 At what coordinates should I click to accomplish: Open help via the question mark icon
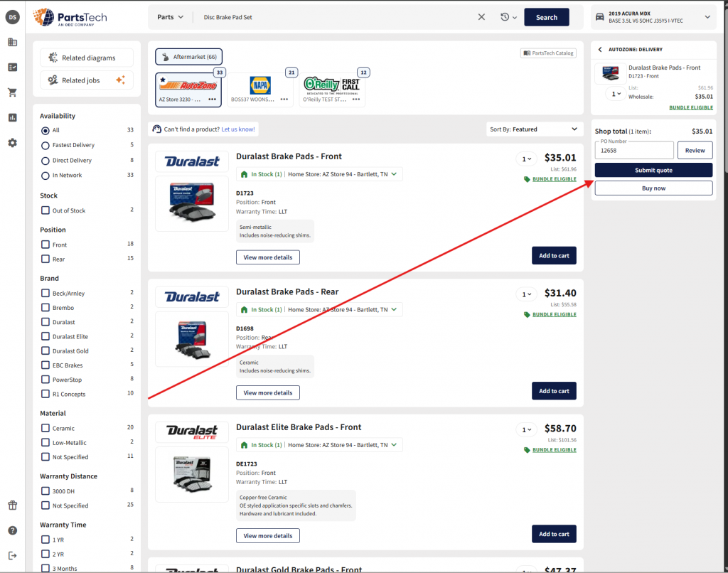tap(12, 530)
